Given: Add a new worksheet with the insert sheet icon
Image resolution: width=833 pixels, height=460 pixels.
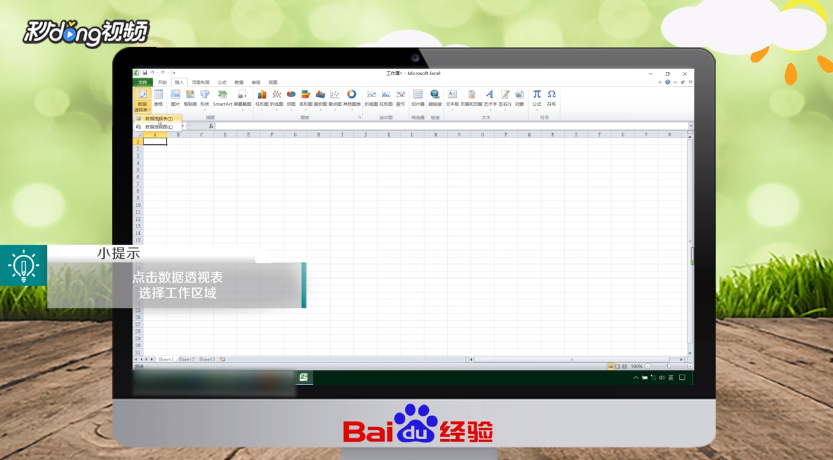Looking at the screenshot, I should 222,360.
